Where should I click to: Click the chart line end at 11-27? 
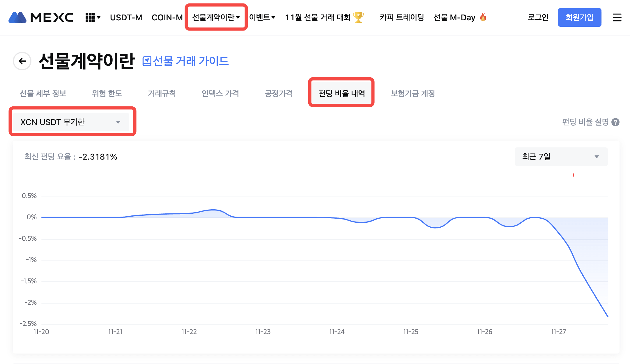(607, 316)
